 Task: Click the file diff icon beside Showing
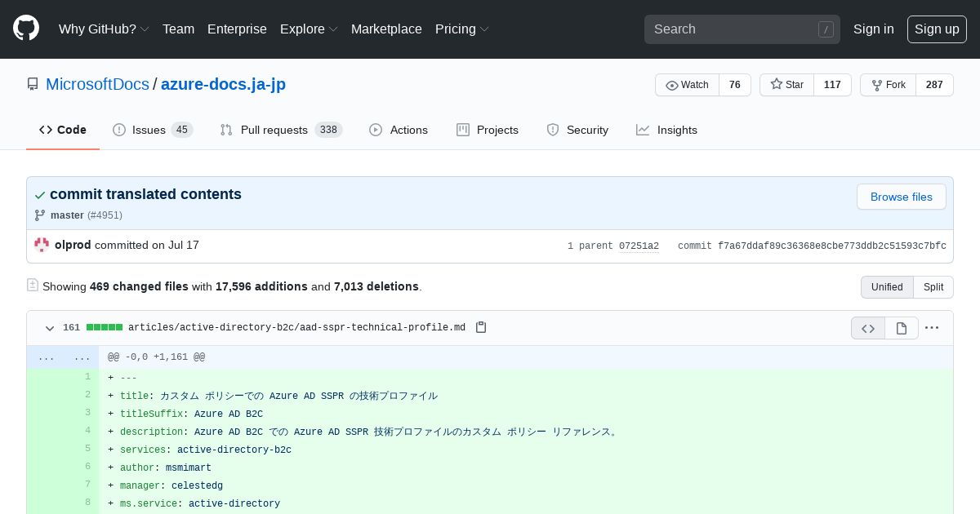(33, 285)
